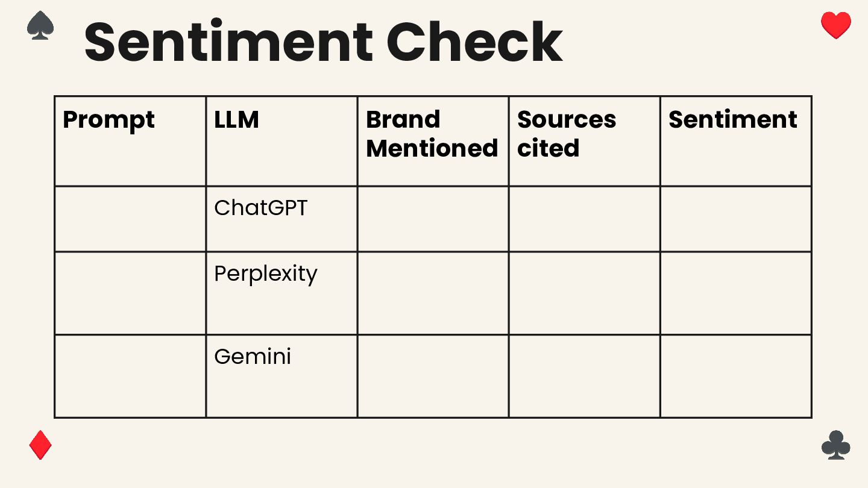This screenshot has width=868, height=488.
Task: Click the LLM column header cell
Action: (281, 141)
